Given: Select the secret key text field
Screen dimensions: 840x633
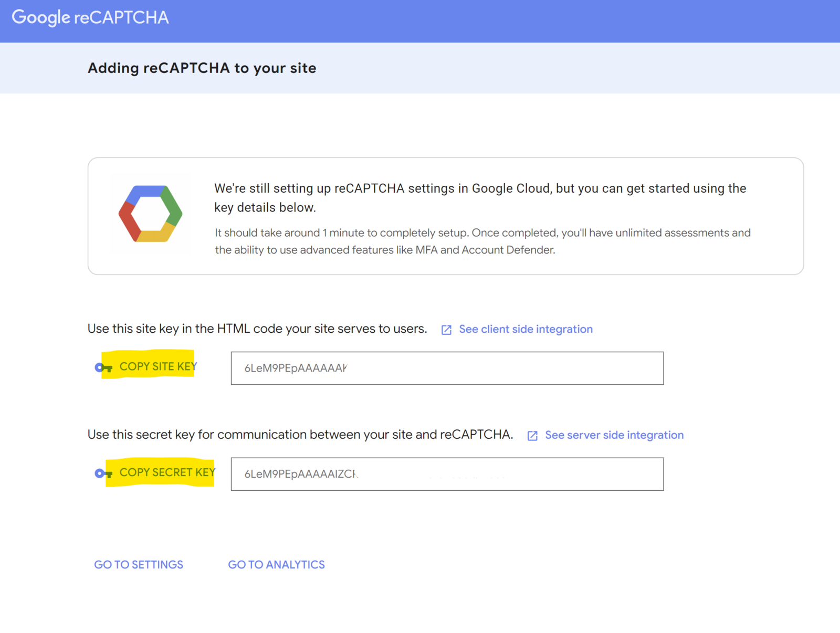Looking at the screenshot, I should [x=447, y=474].
